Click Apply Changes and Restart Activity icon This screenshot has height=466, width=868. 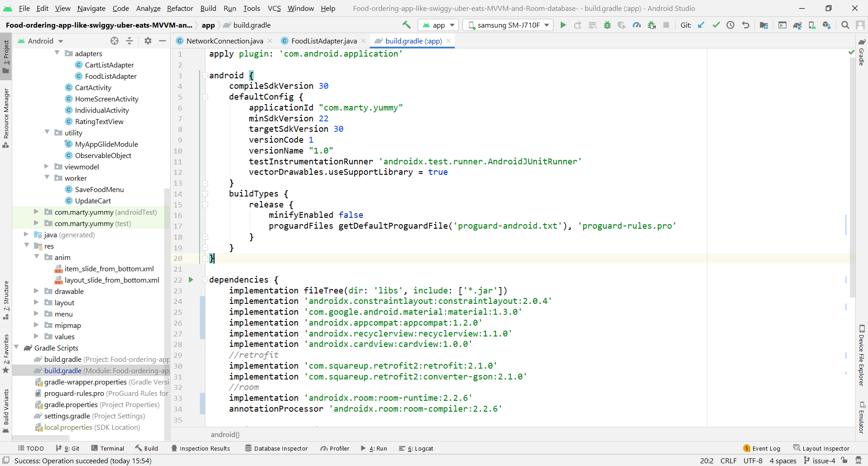[x=578, y=25]
